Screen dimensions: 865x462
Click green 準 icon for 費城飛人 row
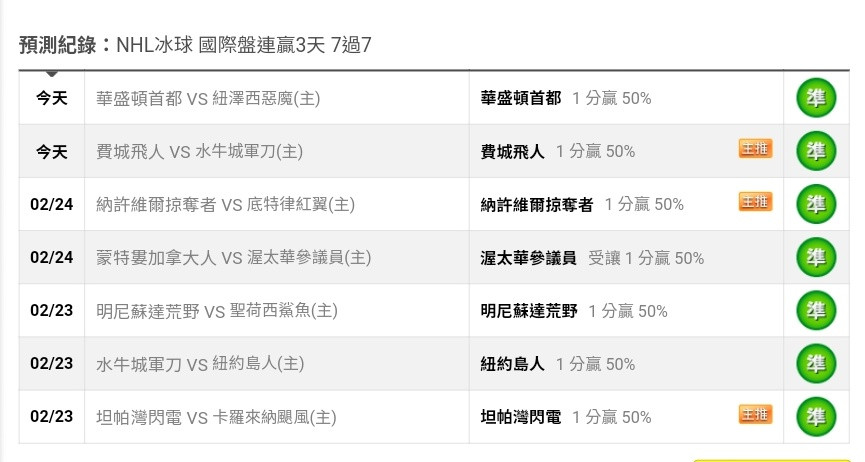pyautogui.click(x=816, y=151)
